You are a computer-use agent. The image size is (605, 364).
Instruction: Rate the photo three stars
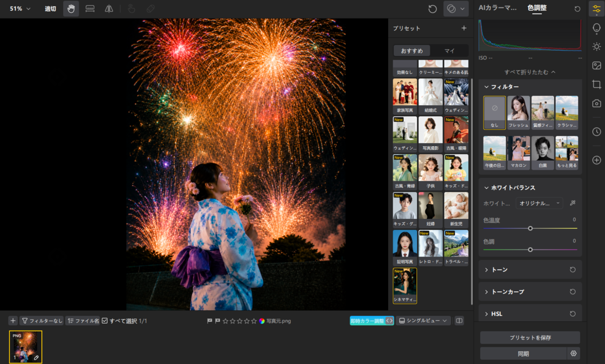[x=239, y=321]
